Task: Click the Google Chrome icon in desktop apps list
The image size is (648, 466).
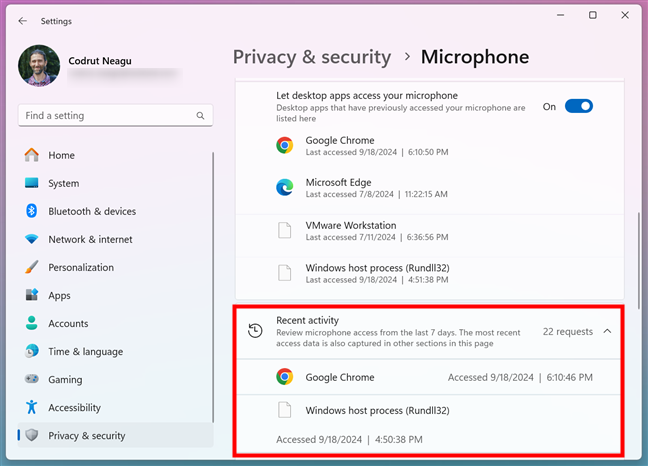Action: [x=285, y=146]
